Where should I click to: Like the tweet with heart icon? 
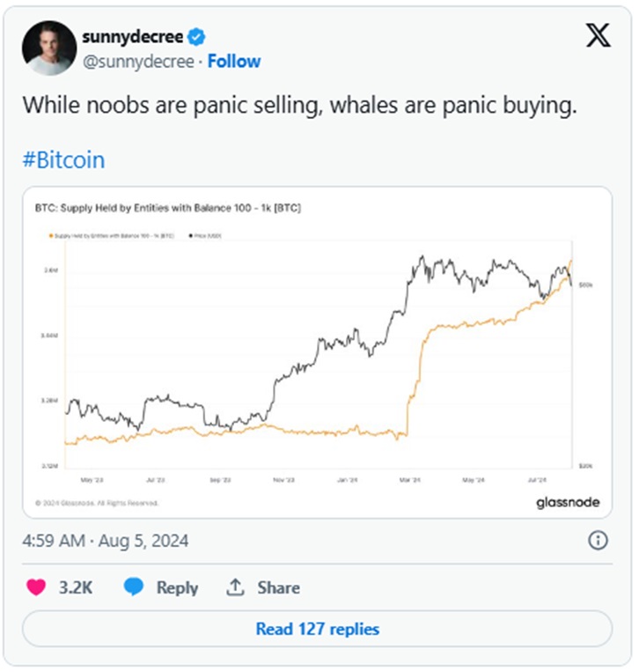pos(36,587)
